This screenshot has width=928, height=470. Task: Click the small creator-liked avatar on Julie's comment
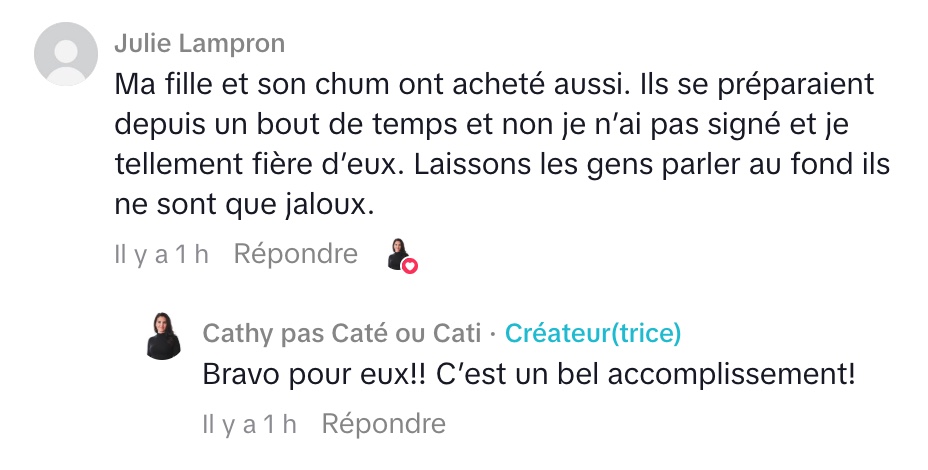pyautogui.click(x=399, y=254)
